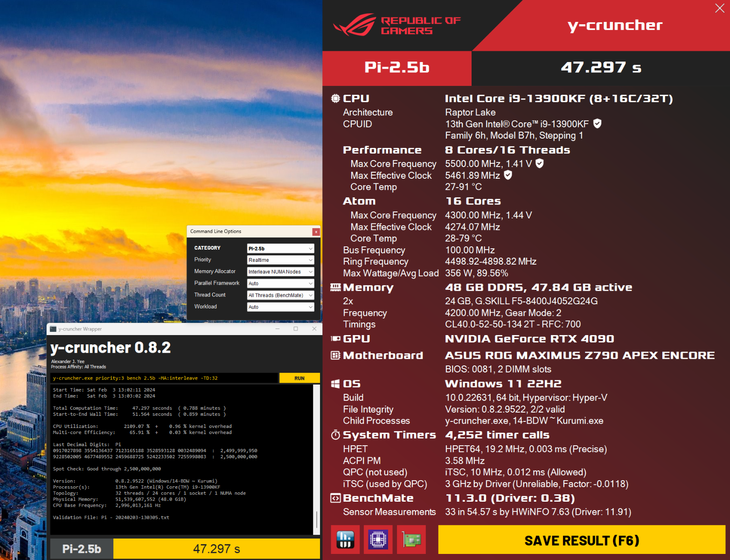The image size is (730, 560).
Task: Click the 47.297 s score header
Action: 601,68
